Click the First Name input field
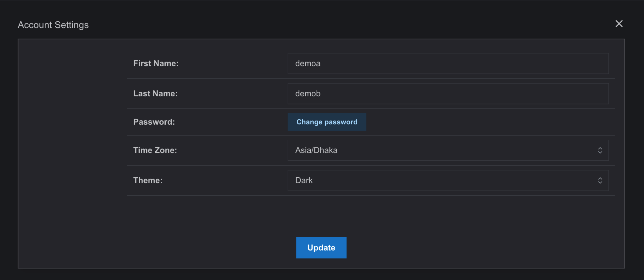The height and width of the screenshot is (280, 644). (x=448, y=63)
